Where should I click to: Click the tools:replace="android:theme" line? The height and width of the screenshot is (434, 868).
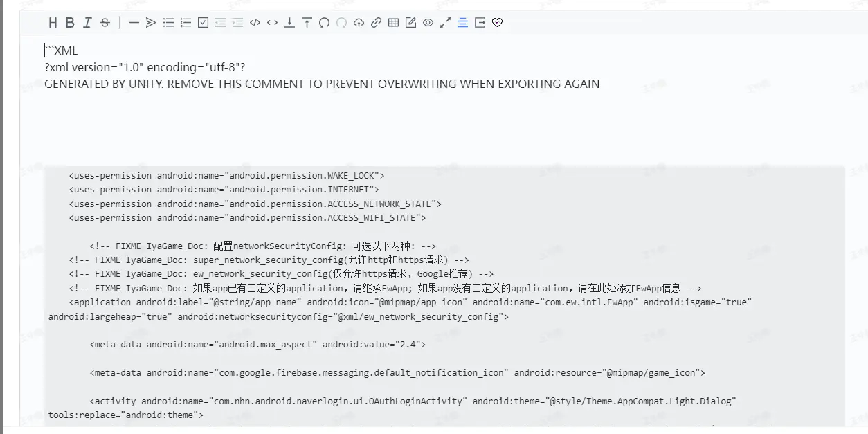click(x=126, y=415)
